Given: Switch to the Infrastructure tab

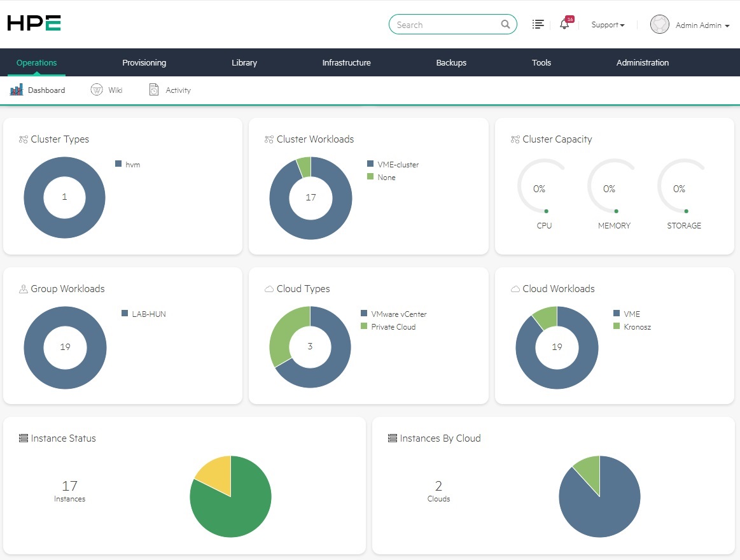Looking at the screenshot, I should 346,62.
